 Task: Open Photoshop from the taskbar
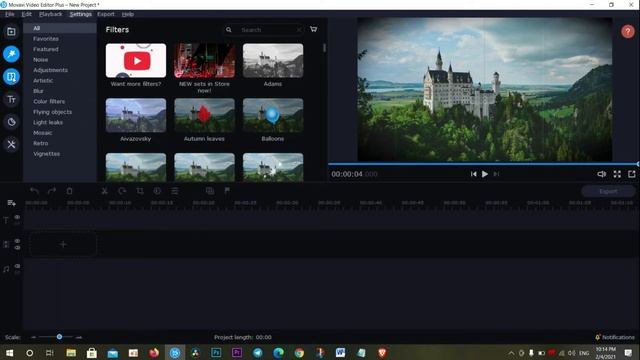pyautogui.click(x=216, y=352)
